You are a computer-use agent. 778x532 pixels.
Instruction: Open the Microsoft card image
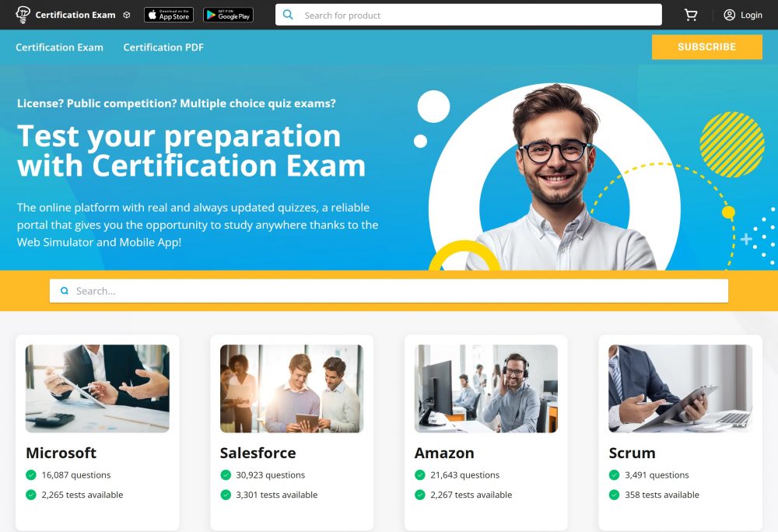(x=97, y=389)
